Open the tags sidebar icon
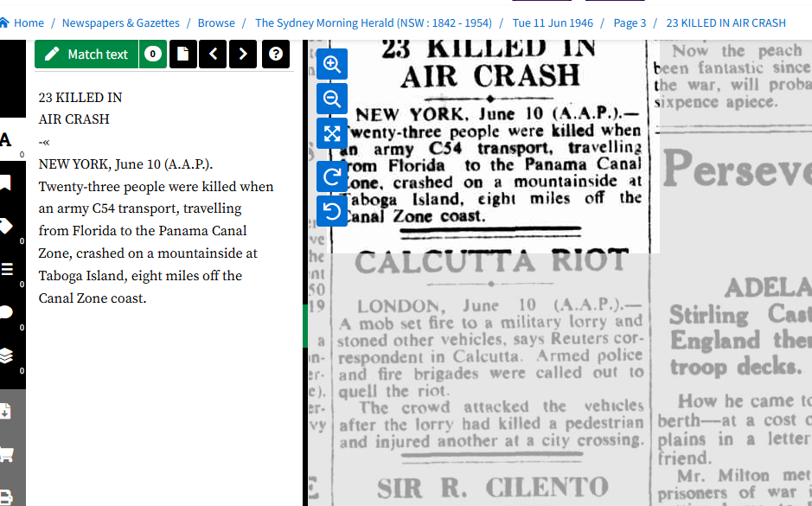This screenshot has height=506, width=812. [x=6, y=226]
